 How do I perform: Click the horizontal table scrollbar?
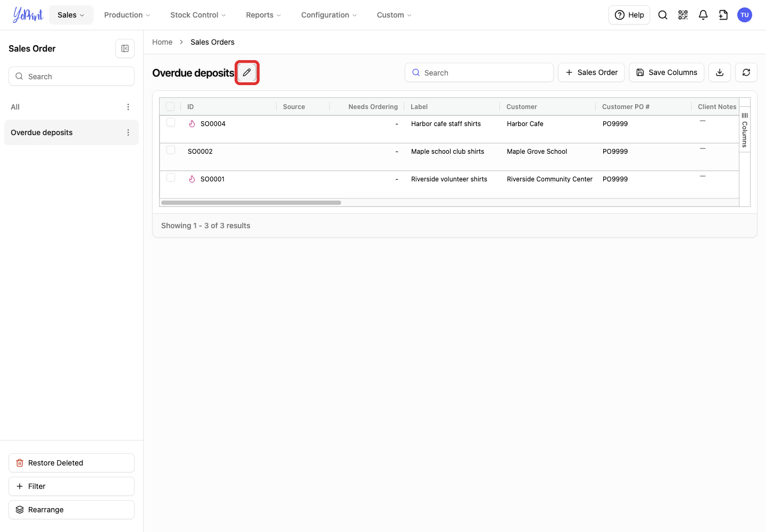coord(251,203)
